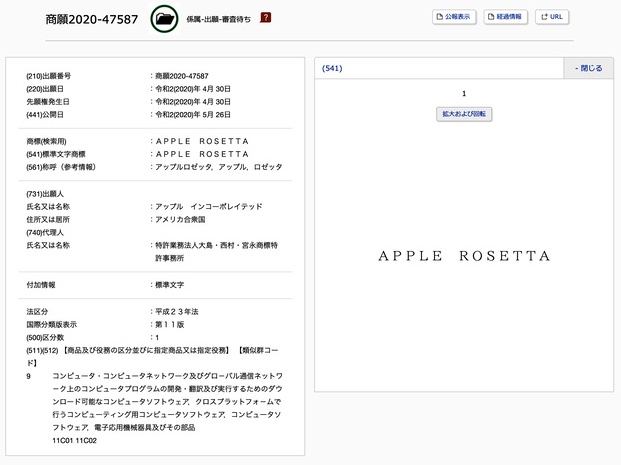Click the (731)出願人 label
The width and height of the screenshot is (621, 465).
[45, 194]
